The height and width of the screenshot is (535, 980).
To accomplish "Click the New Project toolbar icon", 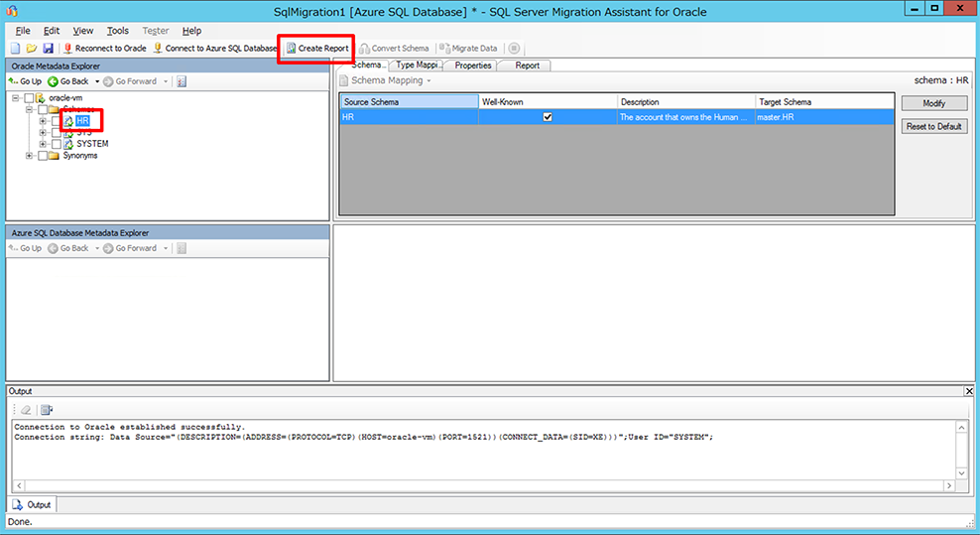I will pyautogui.click(x=15, y=49).
